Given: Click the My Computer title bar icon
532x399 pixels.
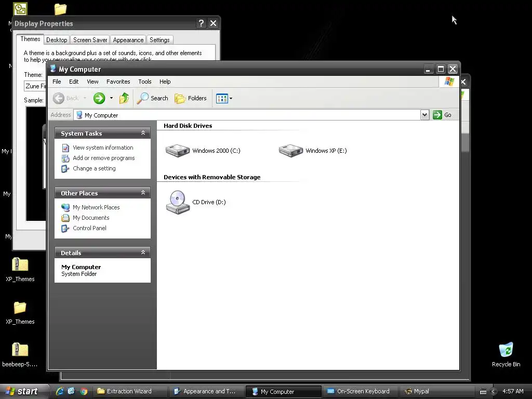Looking at the screenshot, I should tap(53, 69).
